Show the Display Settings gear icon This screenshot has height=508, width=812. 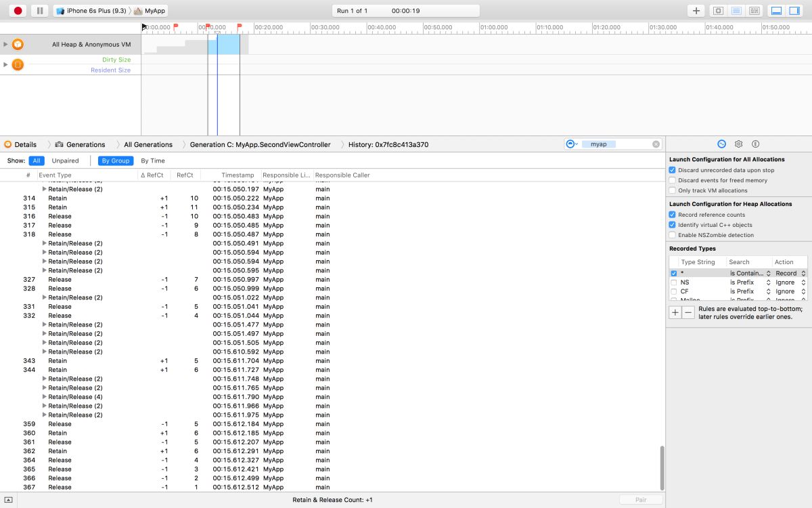point(739,144)
